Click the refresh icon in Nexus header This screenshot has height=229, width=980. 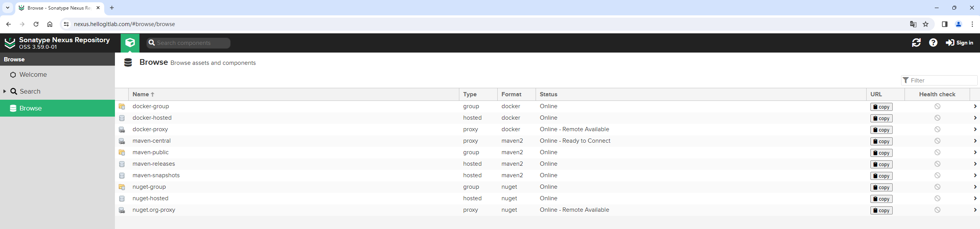pos(916,43)
